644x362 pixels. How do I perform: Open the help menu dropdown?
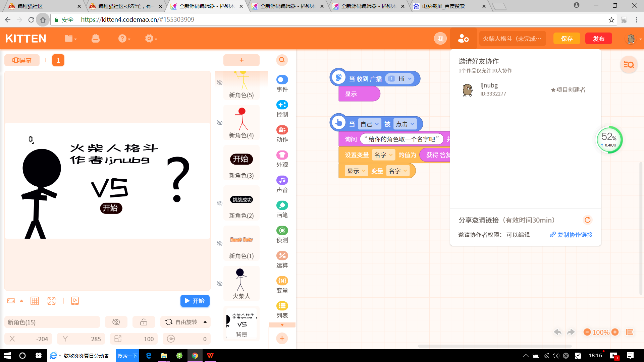124,39
